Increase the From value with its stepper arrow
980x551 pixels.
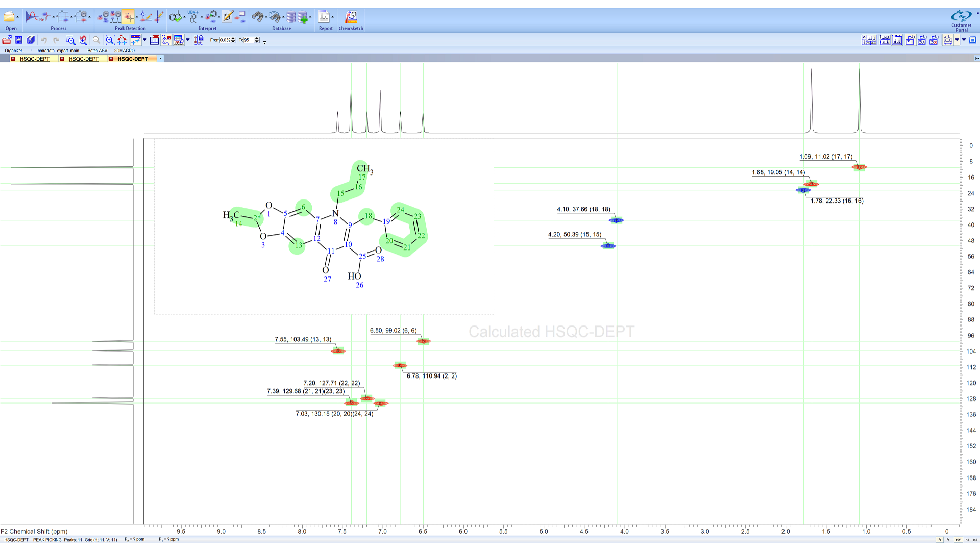coord(233,38)
